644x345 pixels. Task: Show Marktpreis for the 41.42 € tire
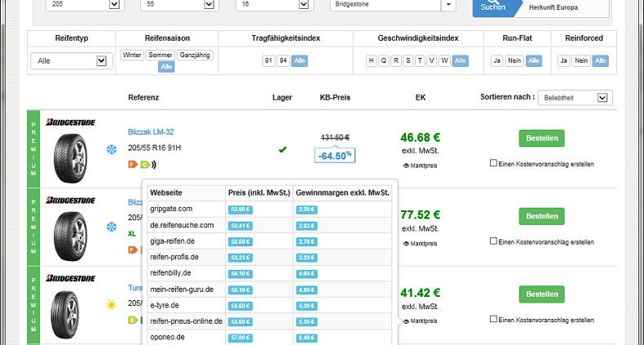point(420,321)
